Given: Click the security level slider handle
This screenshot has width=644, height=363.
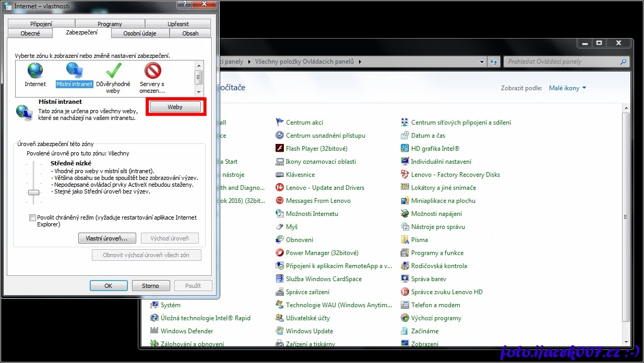Looking at the screenshot, I should point(34,192).
